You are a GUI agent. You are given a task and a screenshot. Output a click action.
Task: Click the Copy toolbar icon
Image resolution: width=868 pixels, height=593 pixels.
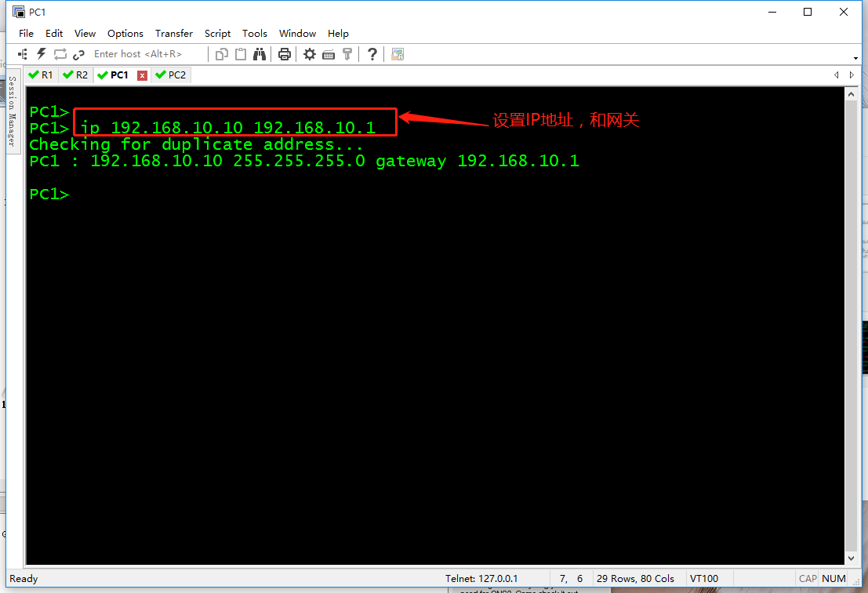[x=221, y=54]
